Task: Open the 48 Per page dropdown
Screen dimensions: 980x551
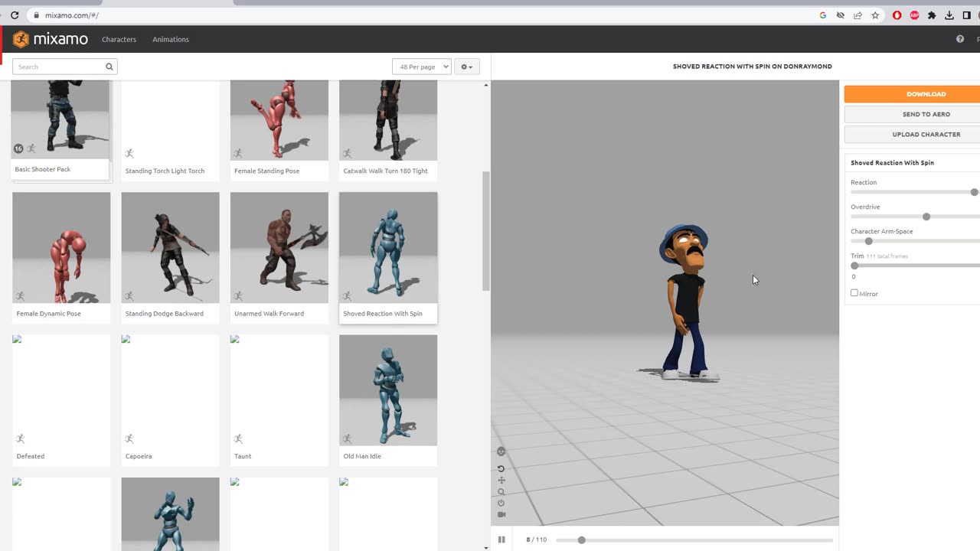Action: click(421, 67)
